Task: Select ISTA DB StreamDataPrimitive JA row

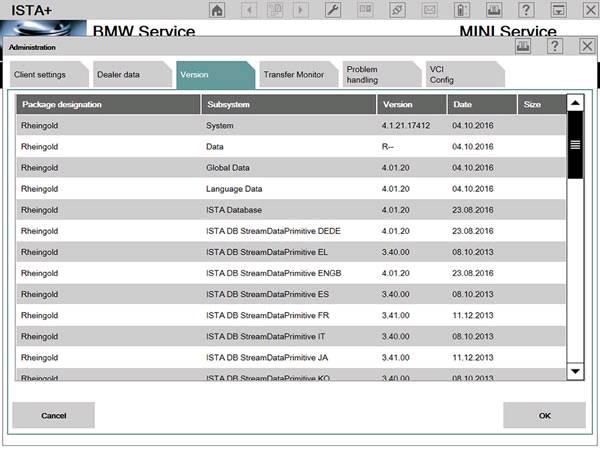Action: click(291, 357)
